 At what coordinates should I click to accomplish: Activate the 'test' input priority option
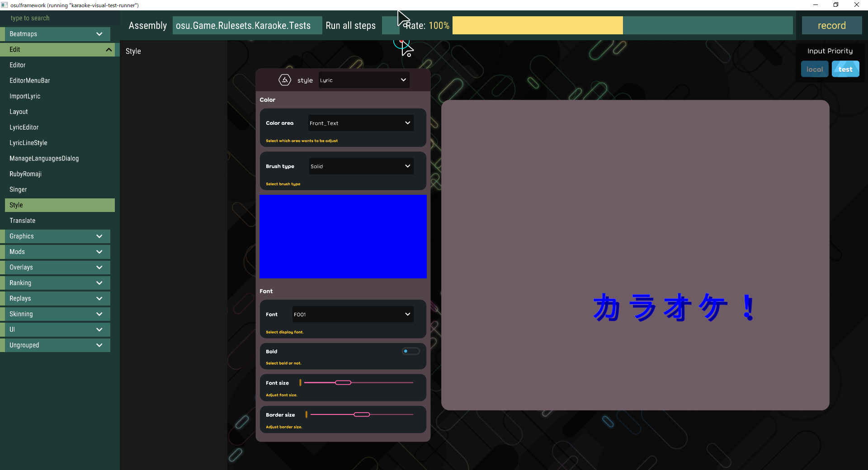845,69
